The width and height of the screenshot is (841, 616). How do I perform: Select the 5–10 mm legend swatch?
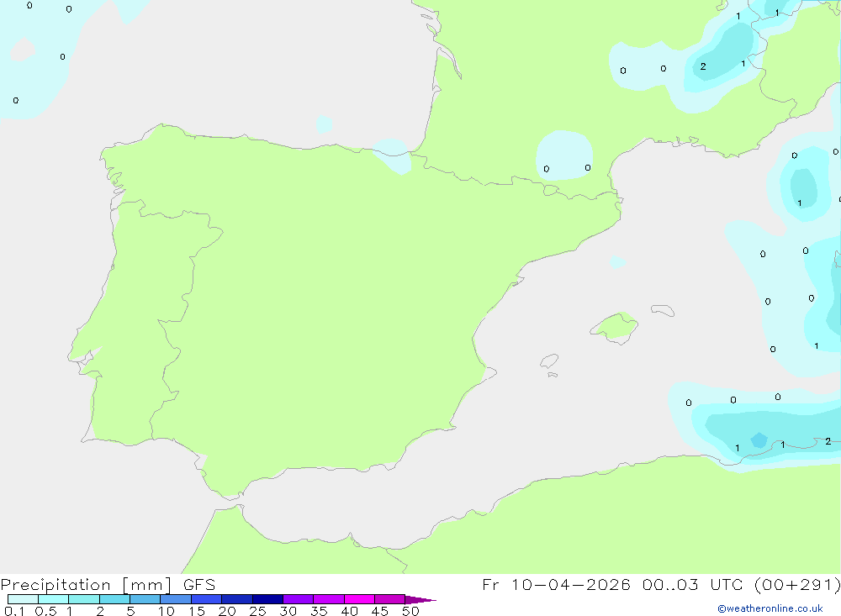145,599
